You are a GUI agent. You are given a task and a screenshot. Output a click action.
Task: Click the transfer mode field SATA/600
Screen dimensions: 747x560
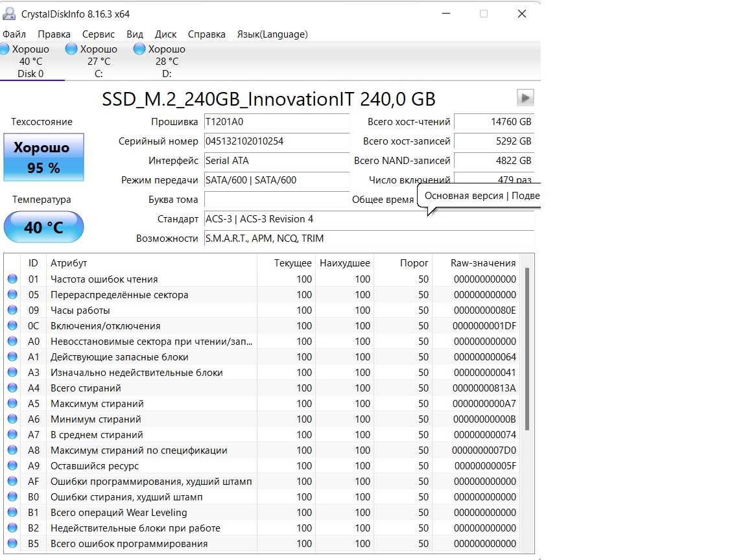pos(276,180)
